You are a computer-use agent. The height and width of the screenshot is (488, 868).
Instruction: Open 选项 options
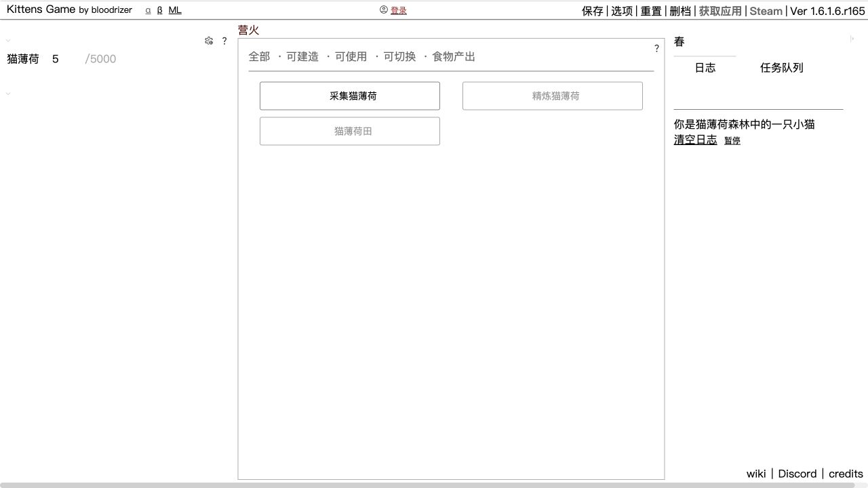(622, 11)
